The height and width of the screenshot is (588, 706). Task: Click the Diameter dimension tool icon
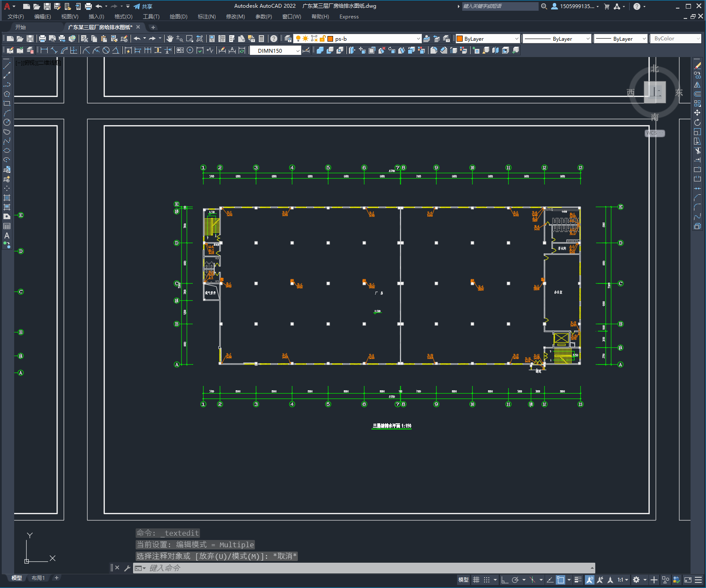coord(106,50)
